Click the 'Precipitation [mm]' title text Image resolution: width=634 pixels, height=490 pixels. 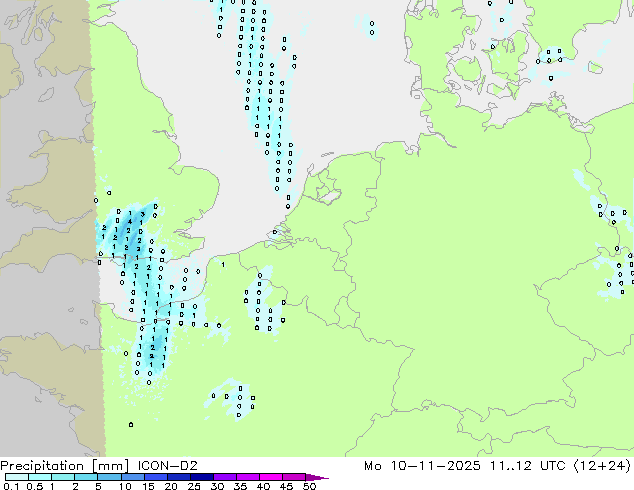pos(65,466)
